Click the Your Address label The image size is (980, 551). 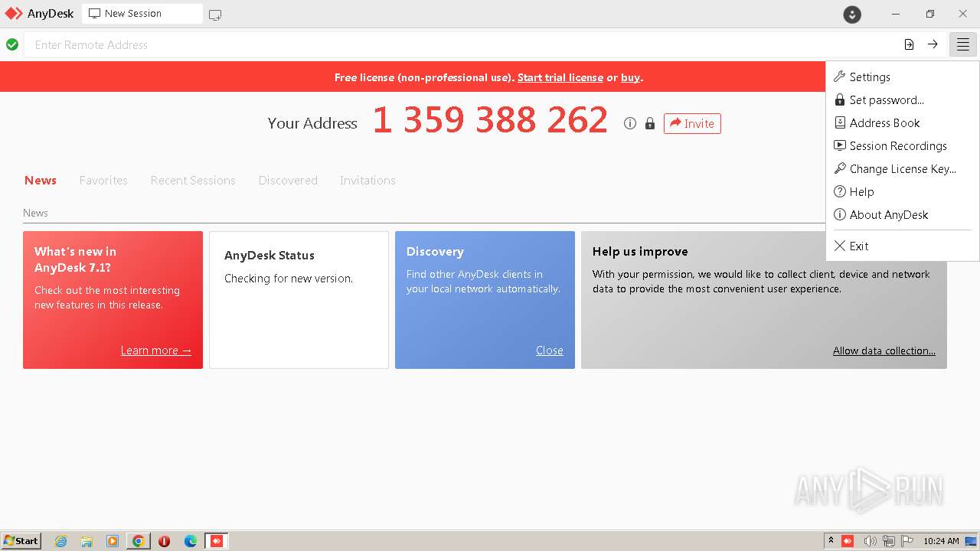pos(312,123)
